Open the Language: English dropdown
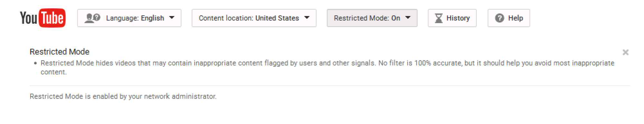This screenshot has height=124, width=644. pos(129,18)
